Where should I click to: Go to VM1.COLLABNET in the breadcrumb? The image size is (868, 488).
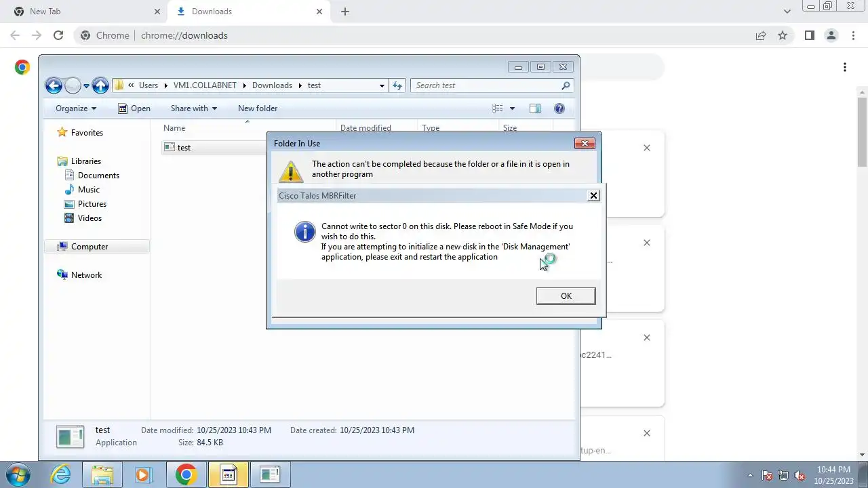pos(205,85)
